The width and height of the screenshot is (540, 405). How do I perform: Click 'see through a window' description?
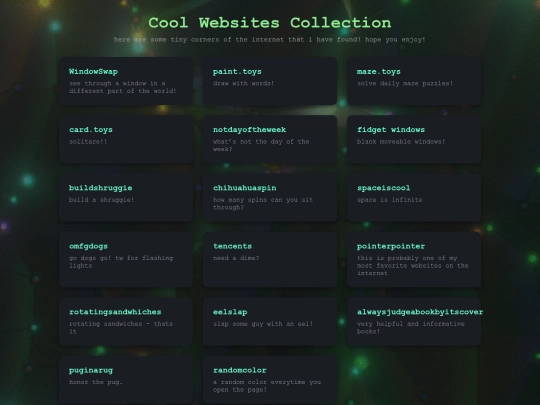(122, 87)
